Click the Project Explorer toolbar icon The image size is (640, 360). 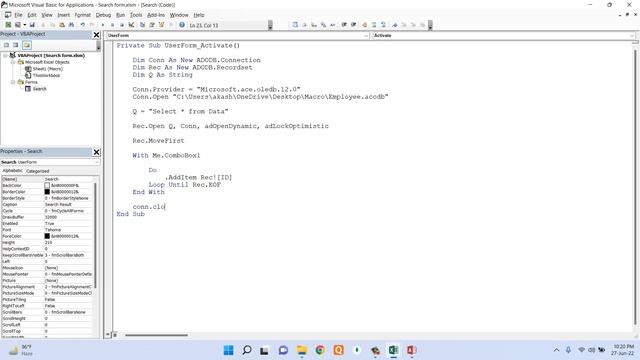click(142, 25)
